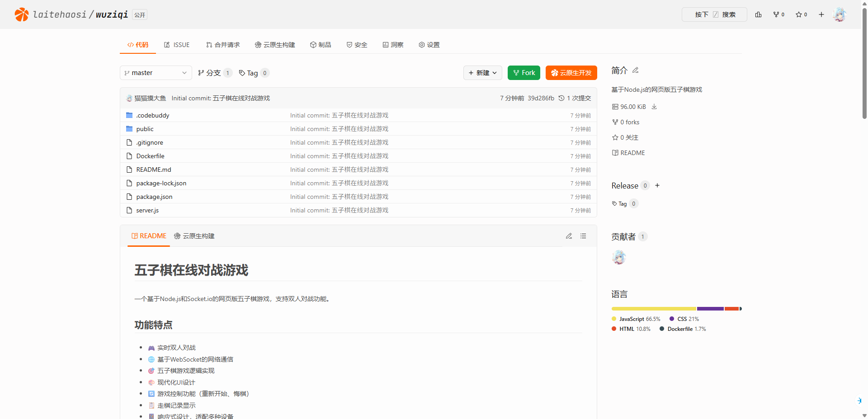Open the README table of contents icon
Image resolution: width=868 pixels, height=419 pixels.
pos(583,236)
